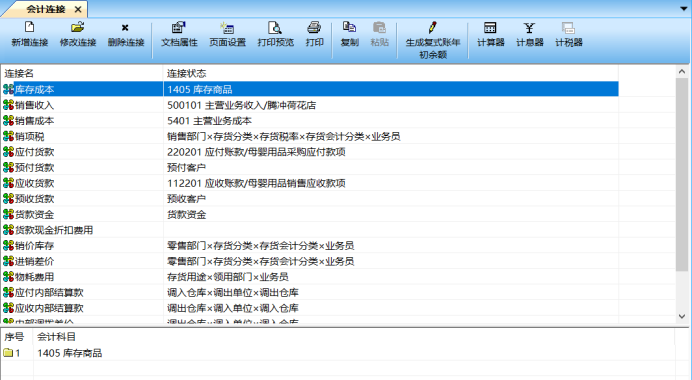Click the 删除连接 icon

125,28
